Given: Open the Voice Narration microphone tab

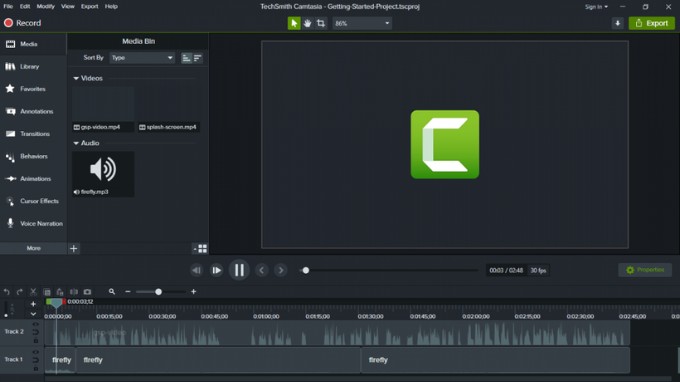Looking at the screenshot, I should click(33, 224).
